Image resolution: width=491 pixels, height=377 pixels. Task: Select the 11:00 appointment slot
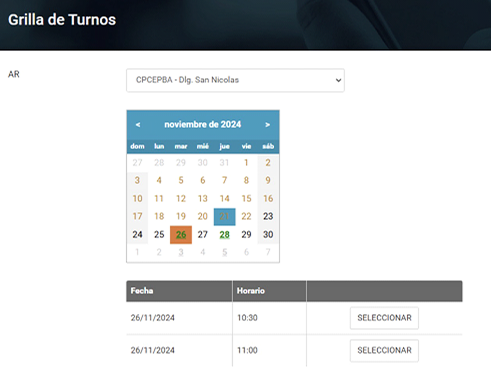pos(384,350)
